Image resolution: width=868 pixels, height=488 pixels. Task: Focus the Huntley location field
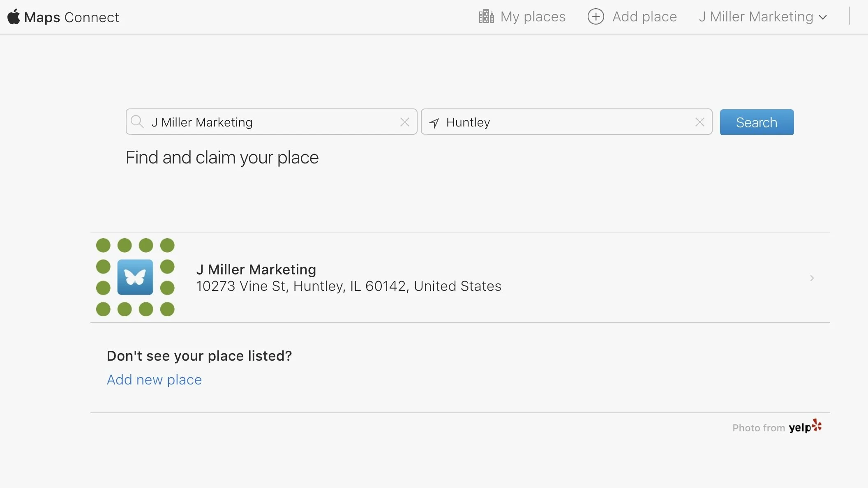pos(567,122)
